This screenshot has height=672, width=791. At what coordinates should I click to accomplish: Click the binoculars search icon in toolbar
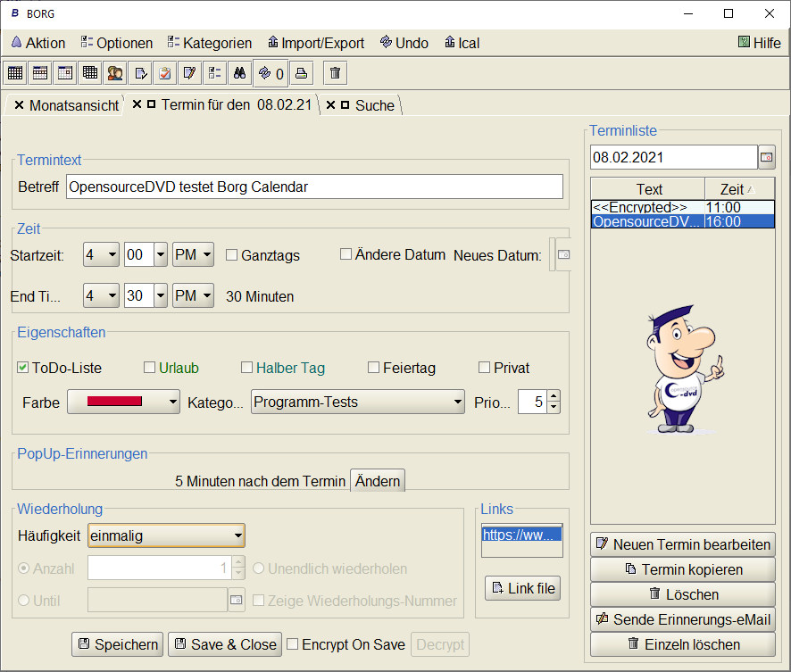(238, 73)
